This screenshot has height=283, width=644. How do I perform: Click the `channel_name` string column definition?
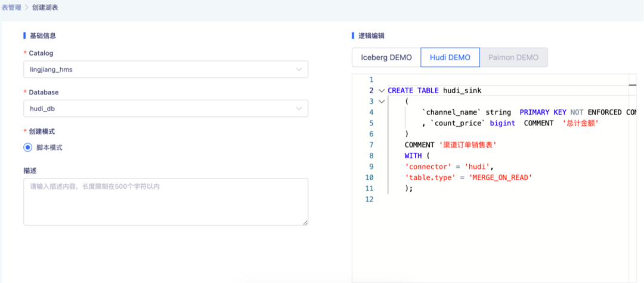(x=466, y=112)
